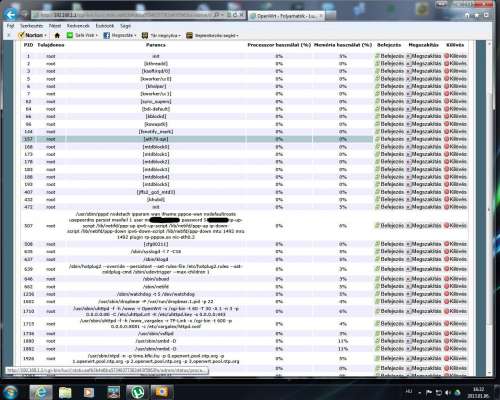Open the Fájl menu

[x=11, y=26]
